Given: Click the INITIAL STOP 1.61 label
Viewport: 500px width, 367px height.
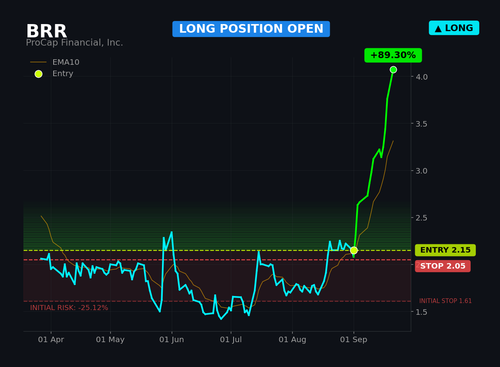Looking at the screenshot, I should (445, 301).
